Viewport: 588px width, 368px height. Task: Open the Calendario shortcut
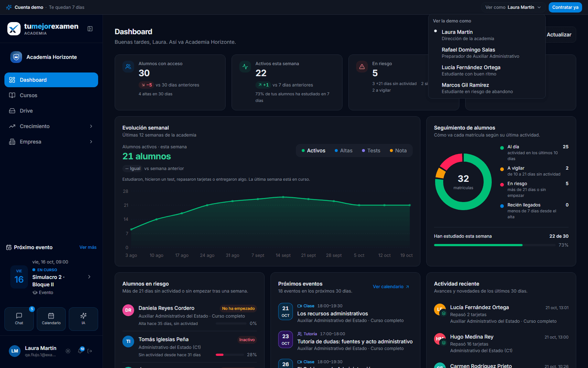[51, 319]
